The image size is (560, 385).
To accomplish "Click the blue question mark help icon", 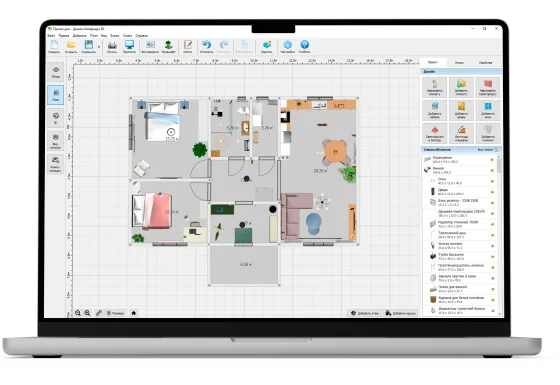I will click(x=304, y=47).
